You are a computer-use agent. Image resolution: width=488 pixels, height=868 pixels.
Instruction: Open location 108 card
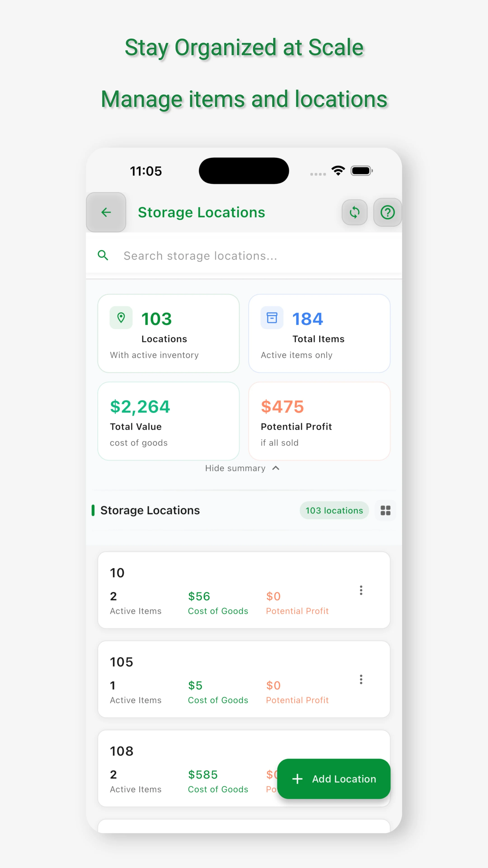coord(244,768)
